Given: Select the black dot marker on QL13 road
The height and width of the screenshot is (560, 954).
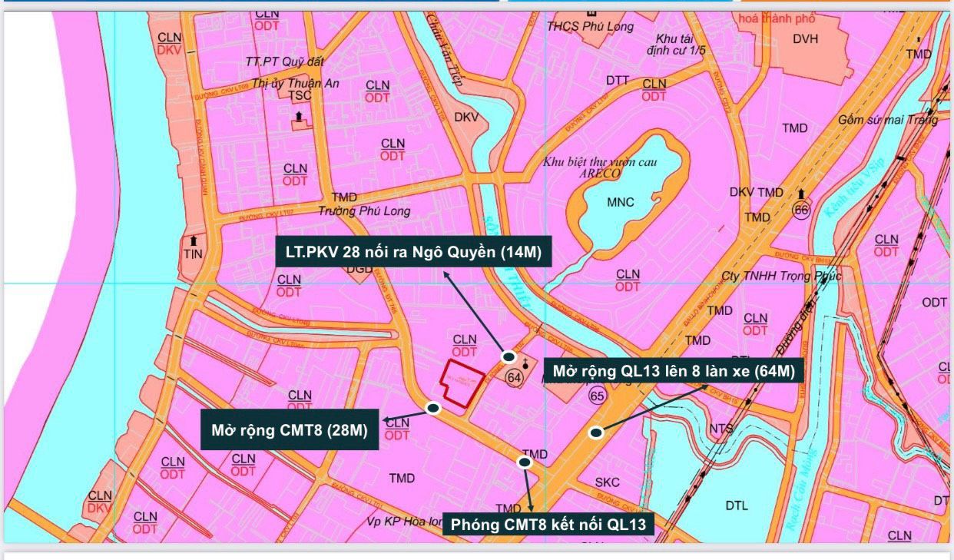Looking at the screenshot, I should [595, 432].
